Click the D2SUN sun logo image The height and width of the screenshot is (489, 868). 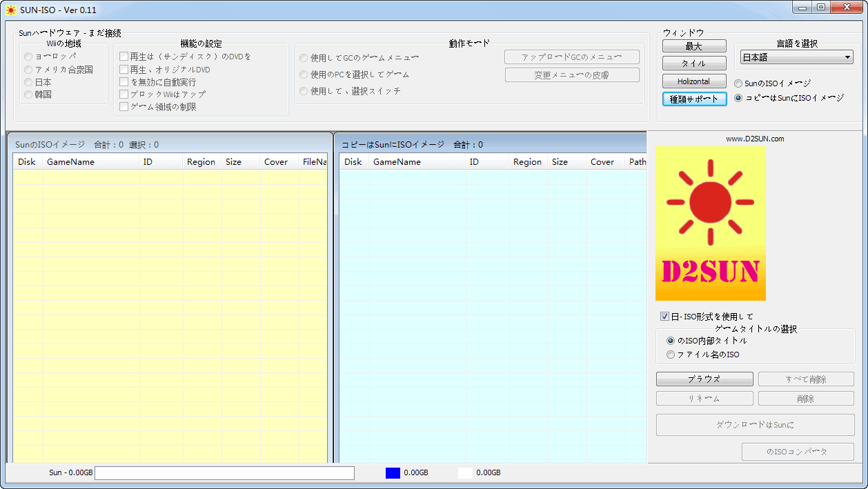[711, 223]
